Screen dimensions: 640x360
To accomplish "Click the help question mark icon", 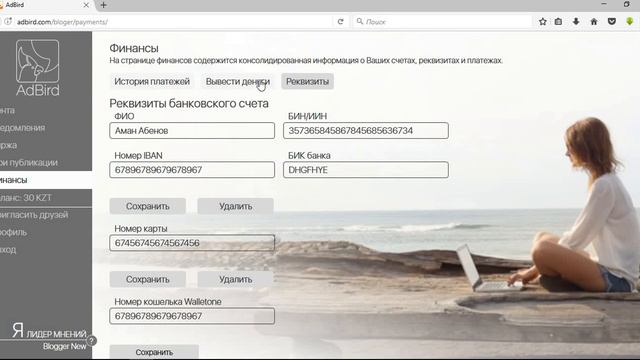I will (x=91, y=340).
